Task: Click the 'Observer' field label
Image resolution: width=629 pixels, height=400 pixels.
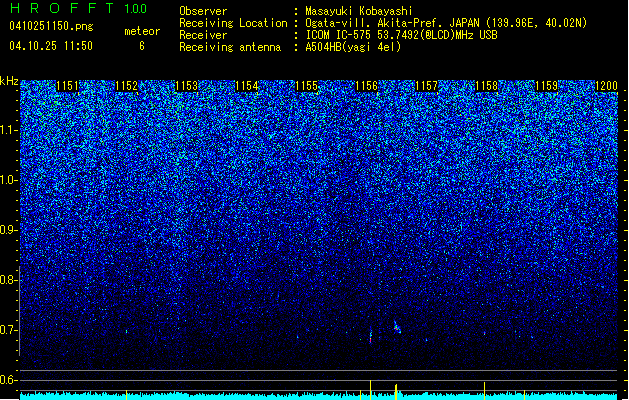Action: click(x=203, y=11)
